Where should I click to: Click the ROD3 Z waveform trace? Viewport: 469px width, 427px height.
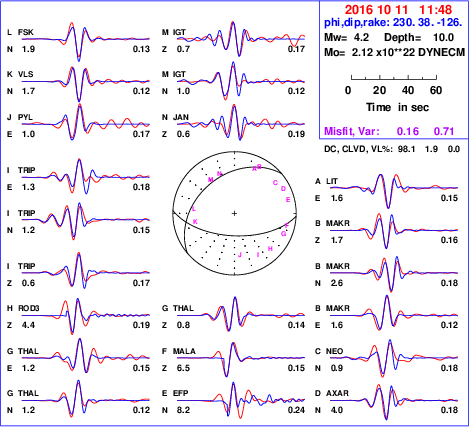tap(86, 315)
